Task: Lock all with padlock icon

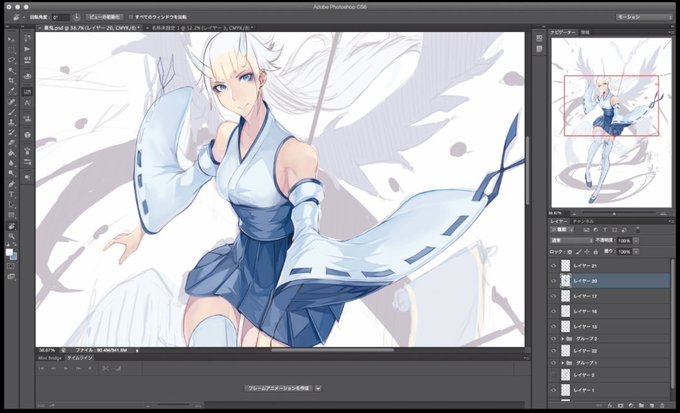Action: pyautogui.click(x=595, y=252)
